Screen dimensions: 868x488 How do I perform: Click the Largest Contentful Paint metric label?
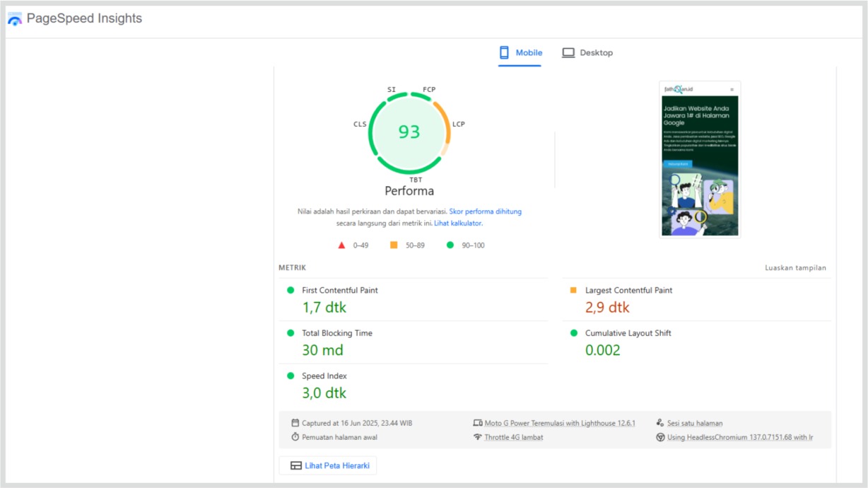pos(628,291)
